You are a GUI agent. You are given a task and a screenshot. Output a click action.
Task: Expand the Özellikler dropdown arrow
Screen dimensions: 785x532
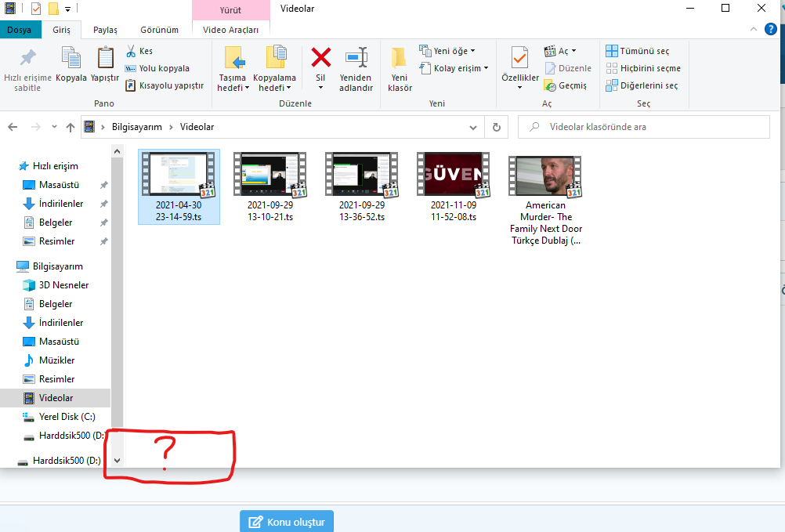click(x=520, y=88)
